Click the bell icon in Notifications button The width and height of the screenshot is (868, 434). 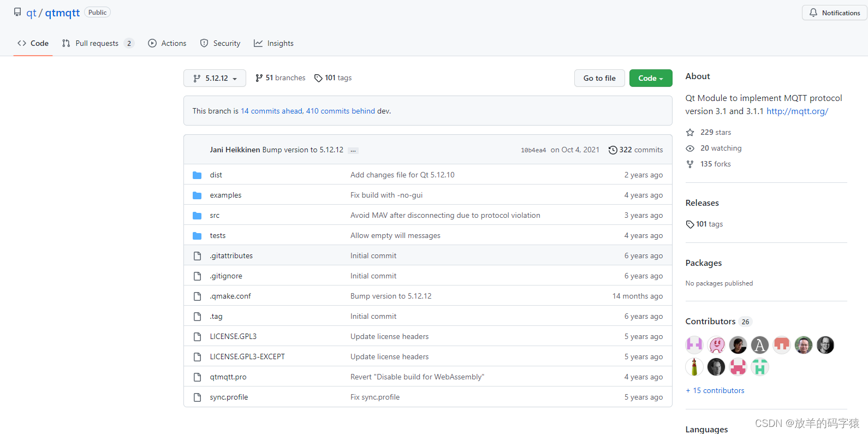[813, 13]
